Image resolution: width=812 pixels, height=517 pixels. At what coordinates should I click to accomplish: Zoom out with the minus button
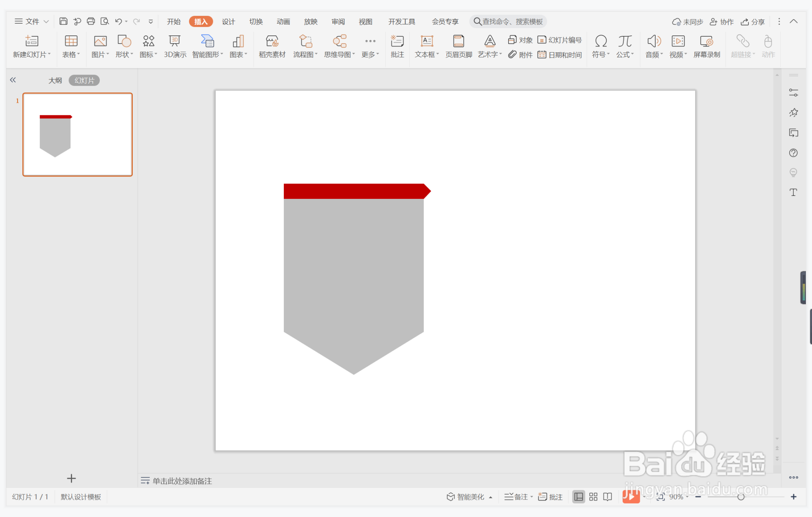point(698,497)
